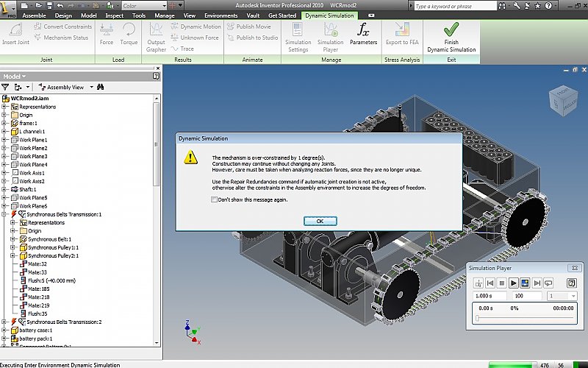
Task: Click the Insert Joint tool
Action: [15, 34]
